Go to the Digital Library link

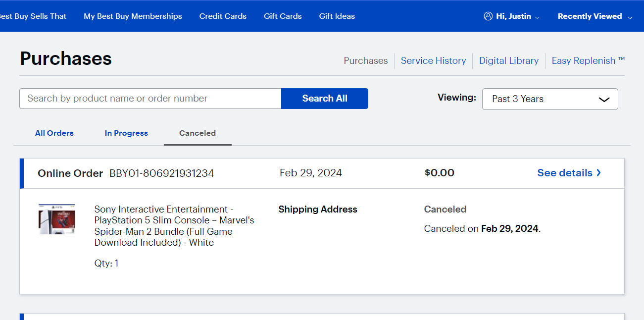509,60
